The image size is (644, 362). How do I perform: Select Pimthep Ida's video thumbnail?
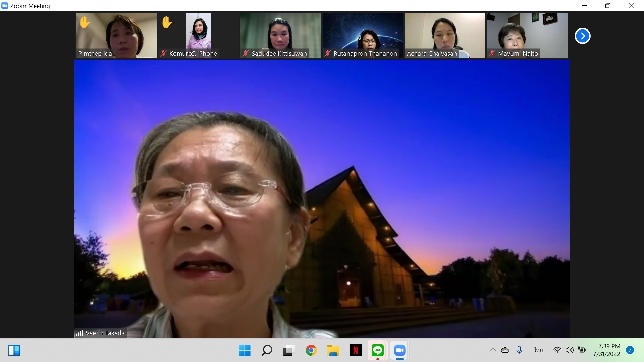pos(116,36)
